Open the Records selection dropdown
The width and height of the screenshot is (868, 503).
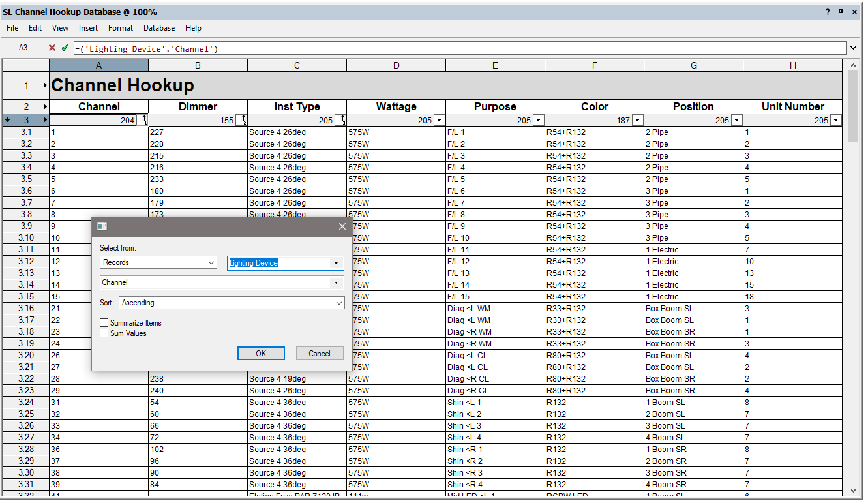[x=212, y=262]
